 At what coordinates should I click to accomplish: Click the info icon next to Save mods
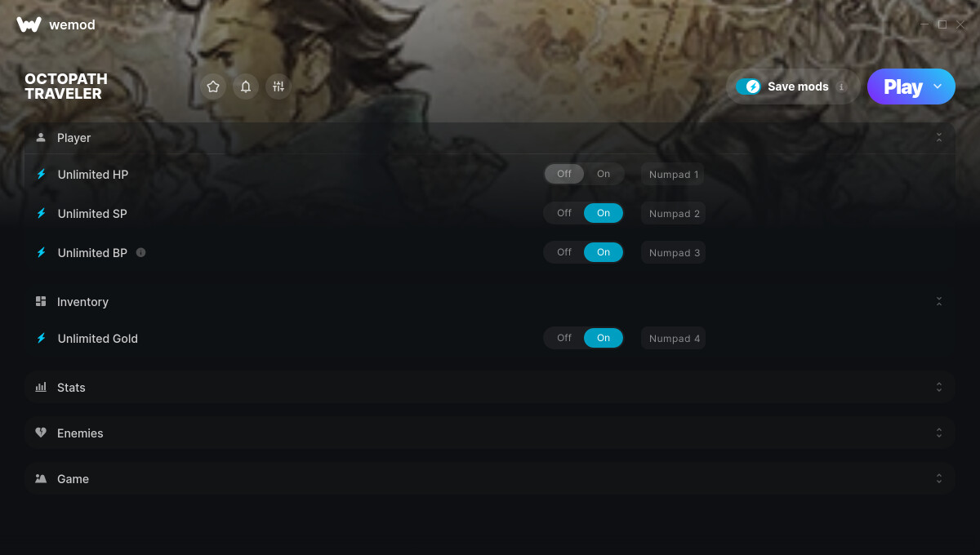point(841,87)
